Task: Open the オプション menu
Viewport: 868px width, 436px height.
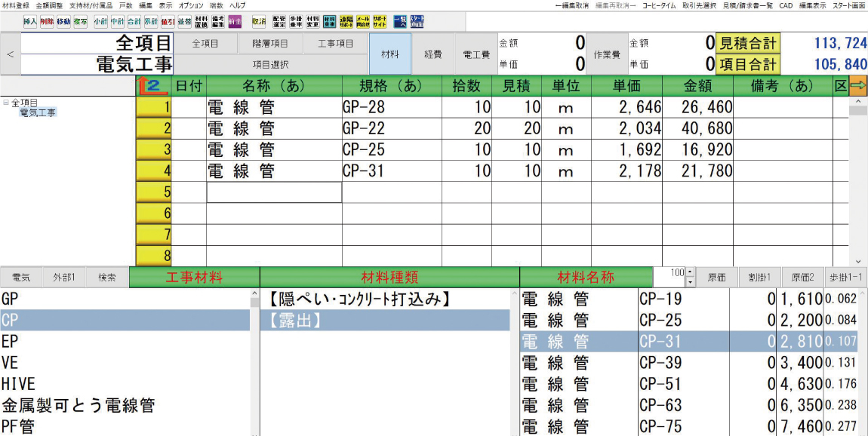Action: click(192, 5)
